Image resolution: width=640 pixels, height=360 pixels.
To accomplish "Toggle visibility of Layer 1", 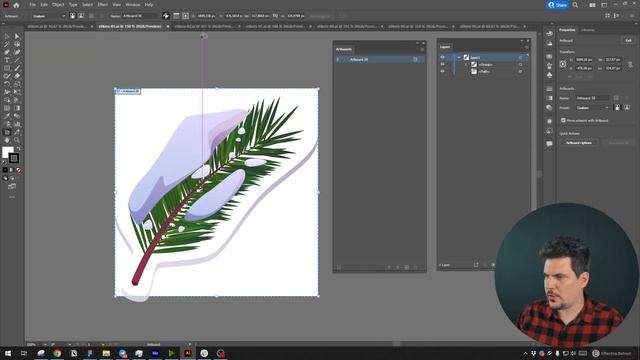I will coord(442,58).
